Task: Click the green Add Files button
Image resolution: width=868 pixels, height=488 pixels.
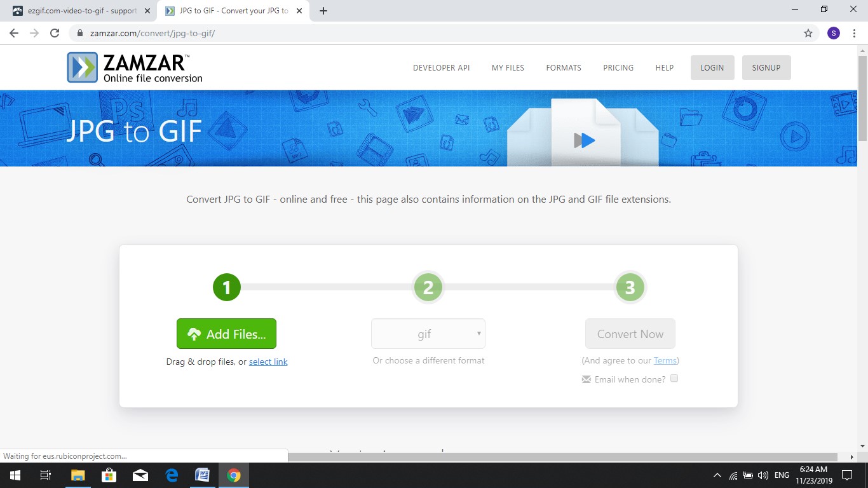Action: (226, 334)
